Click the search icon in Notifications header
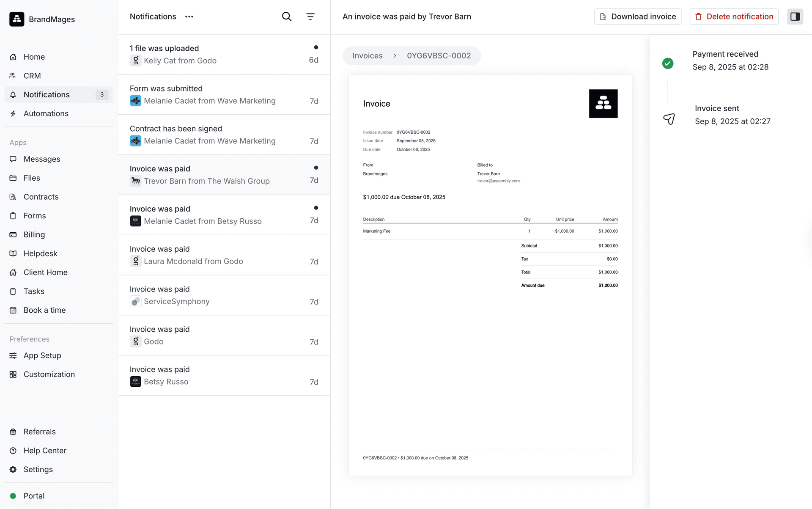This screenshot has height=509, width=812. (286, 17)
